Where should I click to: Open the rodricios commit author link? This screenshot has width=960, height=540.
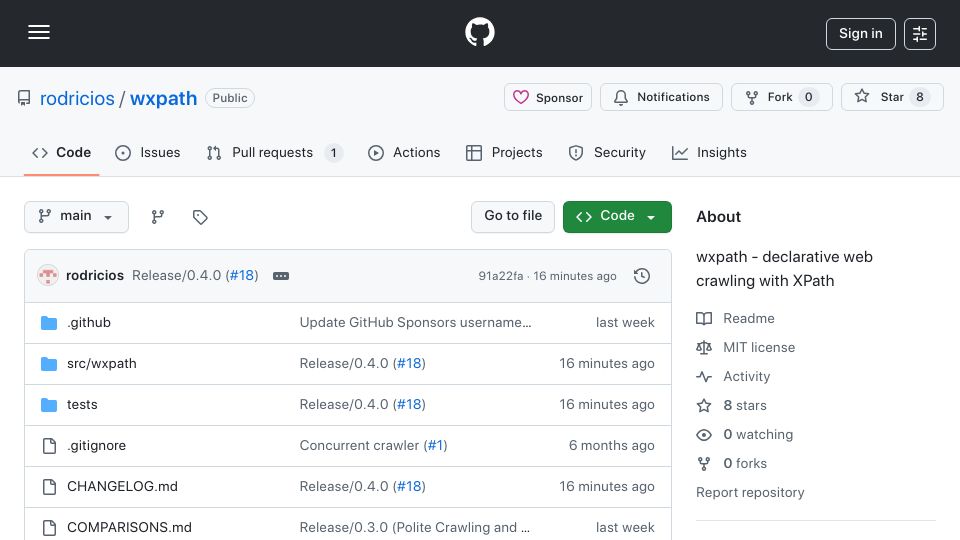coord(95,276)
